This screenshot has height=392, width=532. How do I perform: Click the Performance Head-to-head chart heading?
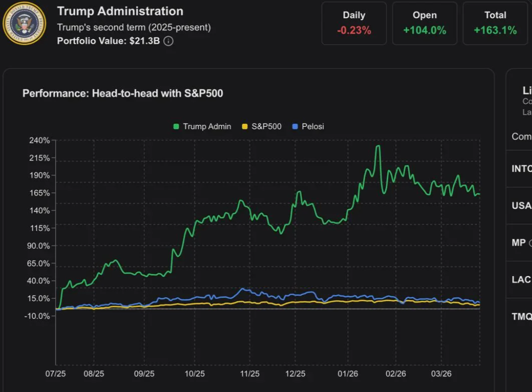click(x=123, y=93)
